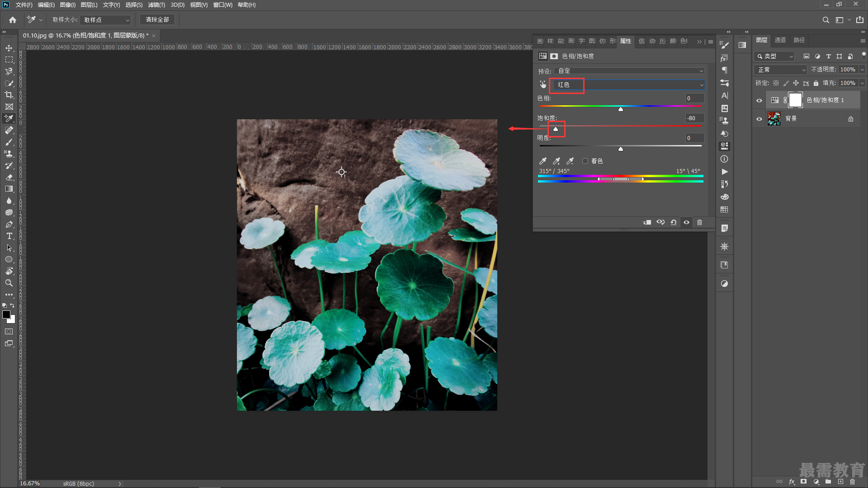868x488 pixels.
Task: Select the white layer mask thumbnail
Action: (x=796, y=100)
